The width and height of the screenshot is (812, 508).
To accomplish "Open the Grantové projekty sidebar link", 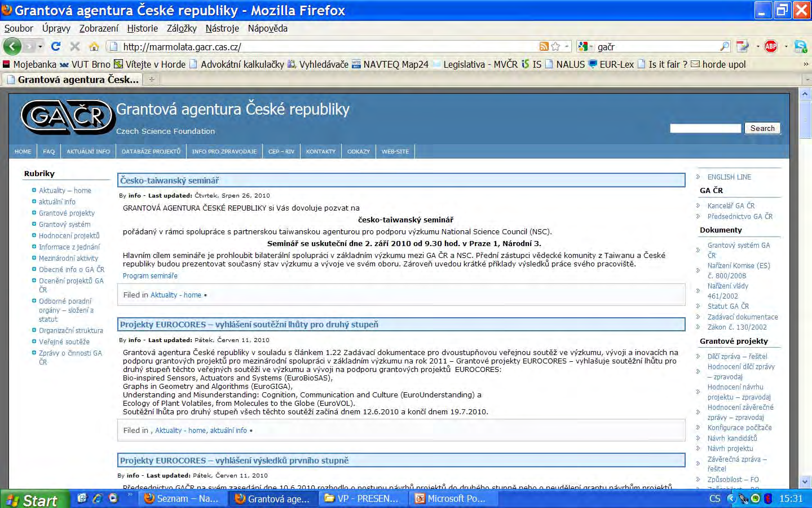I will 67,213.
